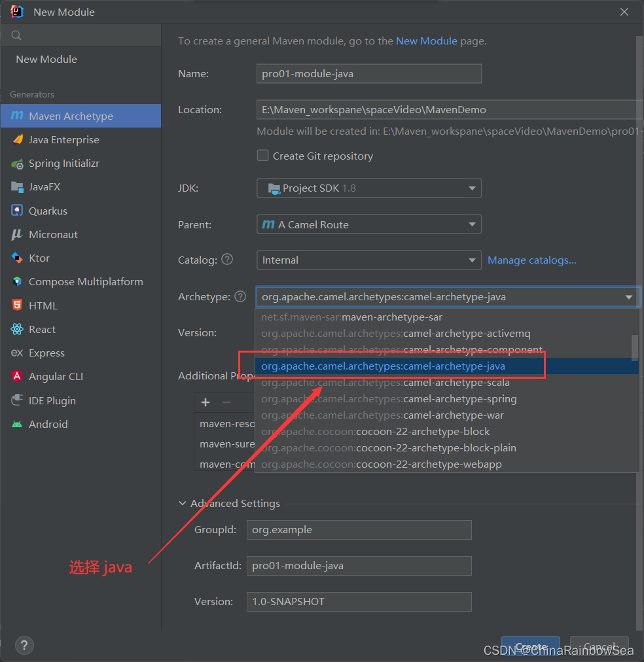Click the Create button
This screenshot has width=644, height=662.
click(x=531, y=646)
